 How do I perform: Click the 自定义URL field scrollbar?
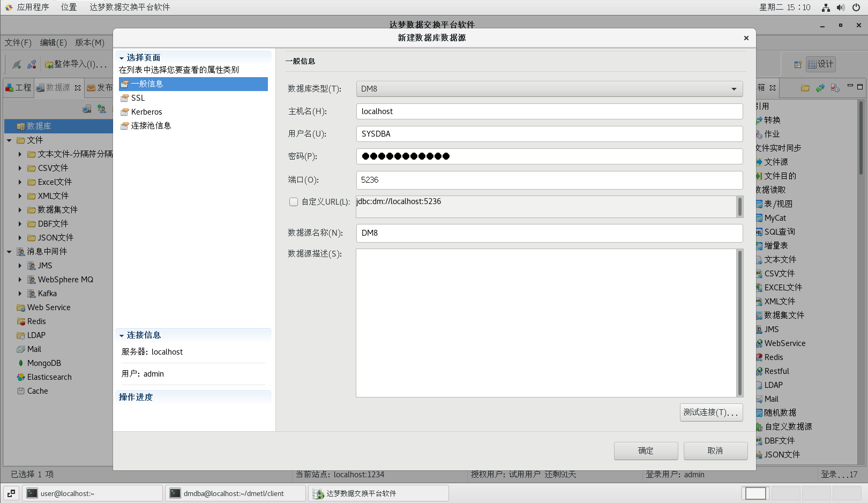pos(740,207)
